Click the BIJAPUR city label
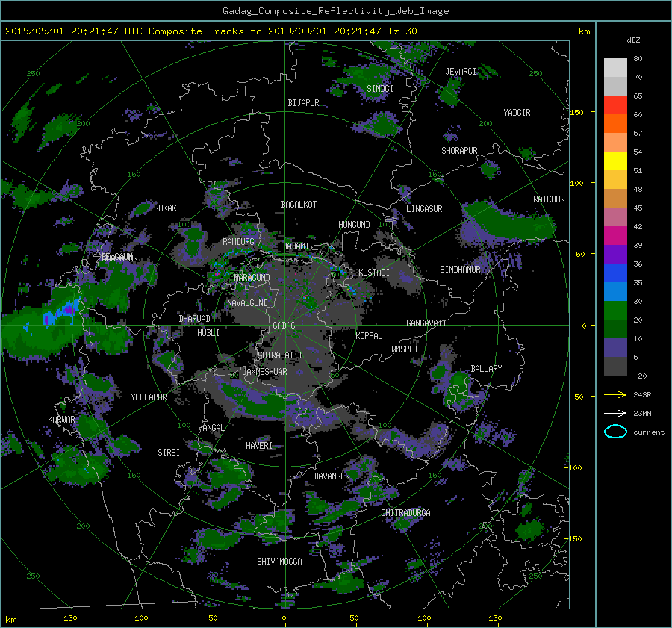 [x=303, y=103]
